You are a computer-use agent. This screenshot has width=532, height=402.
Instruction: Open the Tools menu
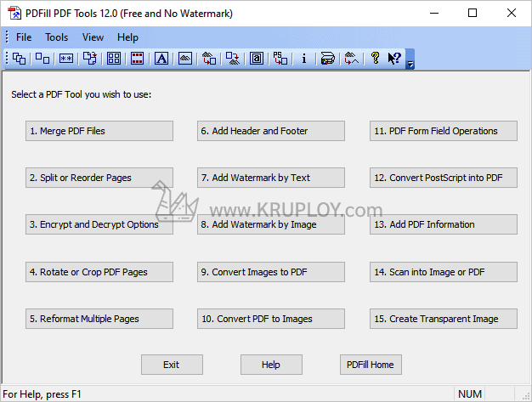click(57, 37)
